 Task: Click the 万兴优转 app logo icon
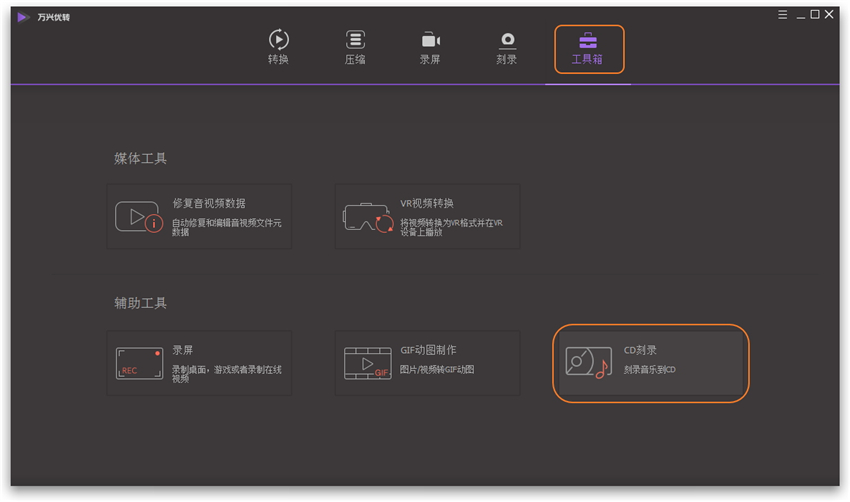click(x=23, y=17)
